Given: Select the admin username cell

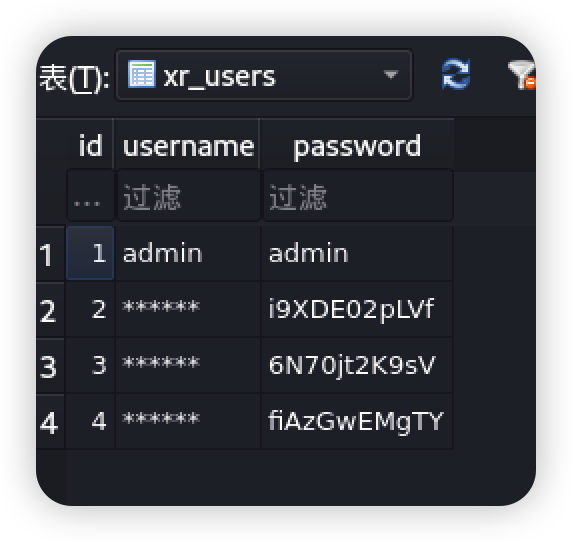Looking at the screenshot, I should click(x=188, y=253).
